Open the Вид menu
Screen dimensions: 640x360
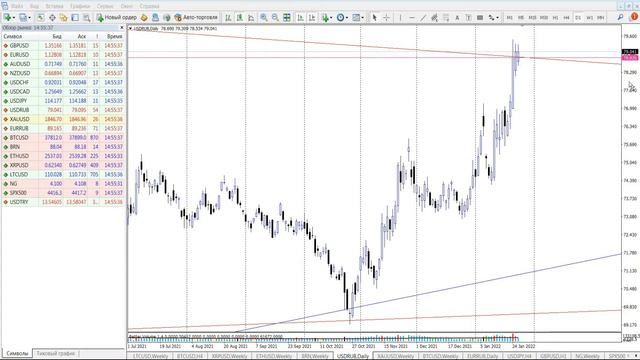point(34,6)
